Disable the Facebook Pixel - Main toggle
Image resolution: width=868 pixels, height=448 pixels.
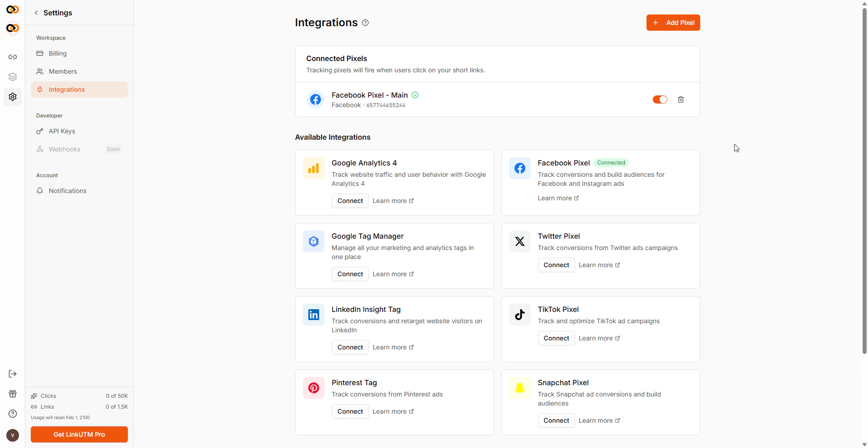pos(660,99)
